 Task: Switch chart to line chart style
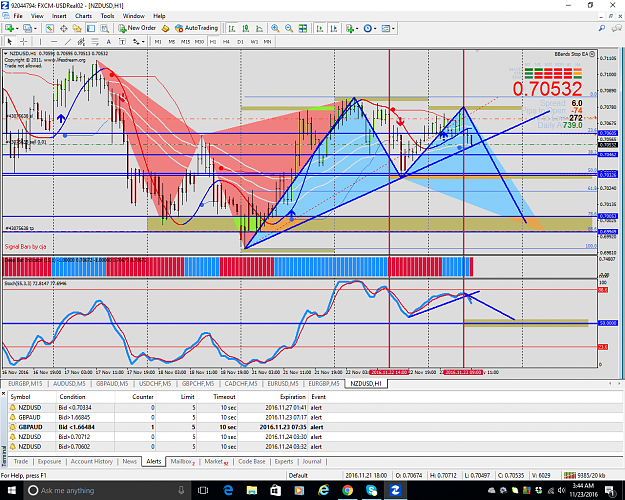pyautogui.click(x=259, y=28)
